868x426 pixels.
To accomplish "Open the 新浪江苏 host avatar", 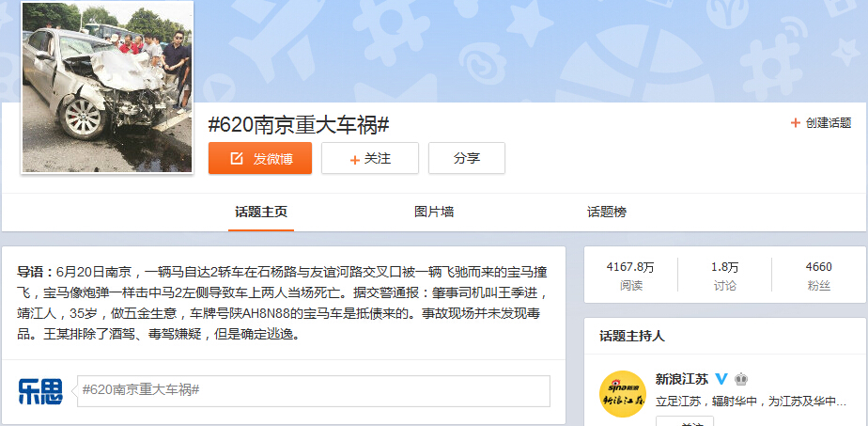I will (x=622, y=394).
